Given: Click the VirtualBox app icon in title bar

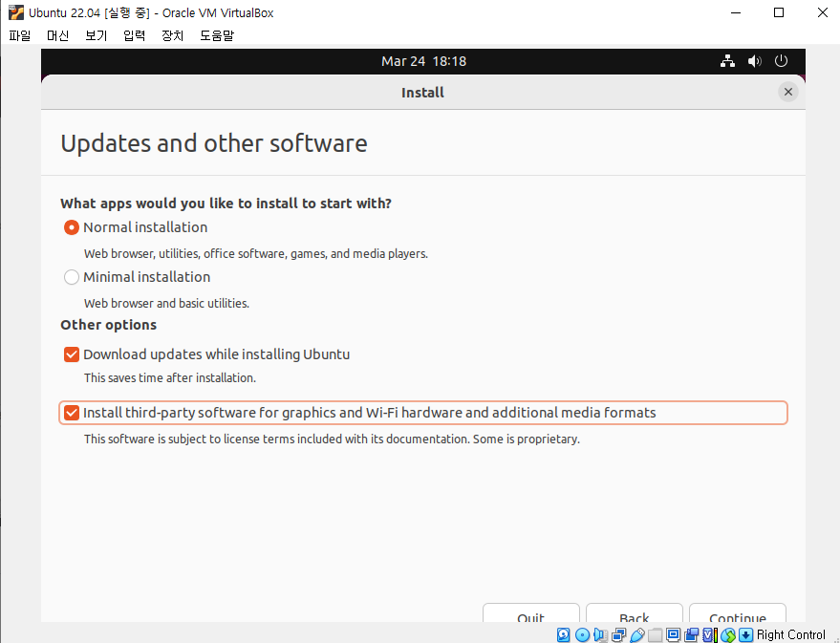Looking at the screenshot, I should pos(16,12).
